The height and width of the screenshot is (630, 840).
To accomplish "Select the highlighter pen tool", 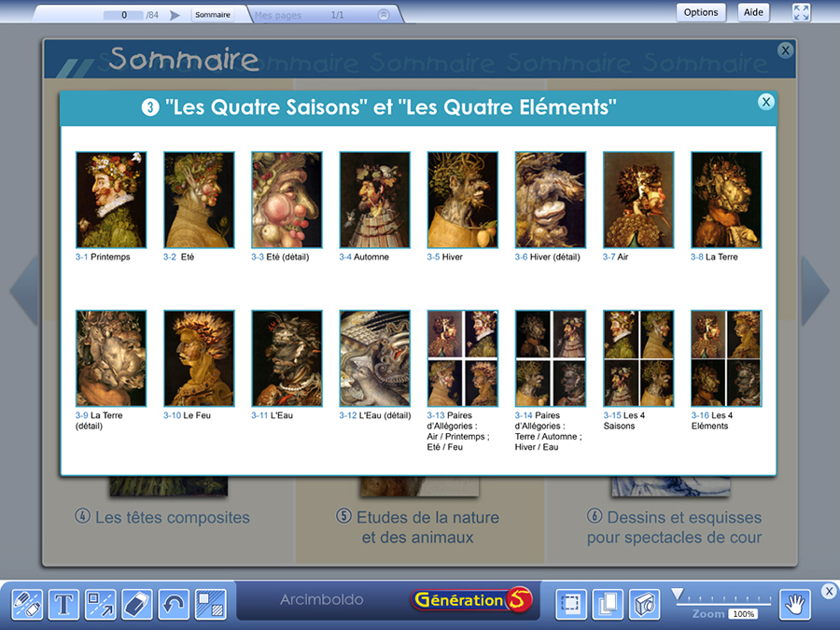I will pyautogui.click(x=27, y=604).
